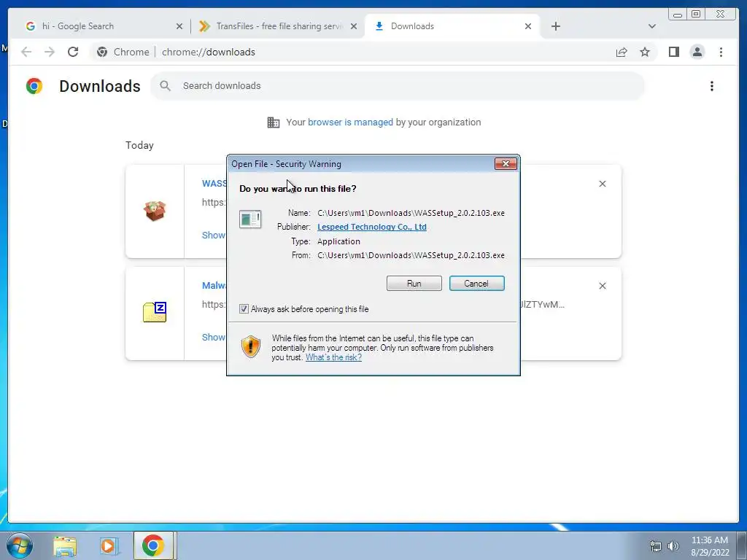Show WASSetup download in folder
Screen dimensions: 747x560
[x=214, y=236]
